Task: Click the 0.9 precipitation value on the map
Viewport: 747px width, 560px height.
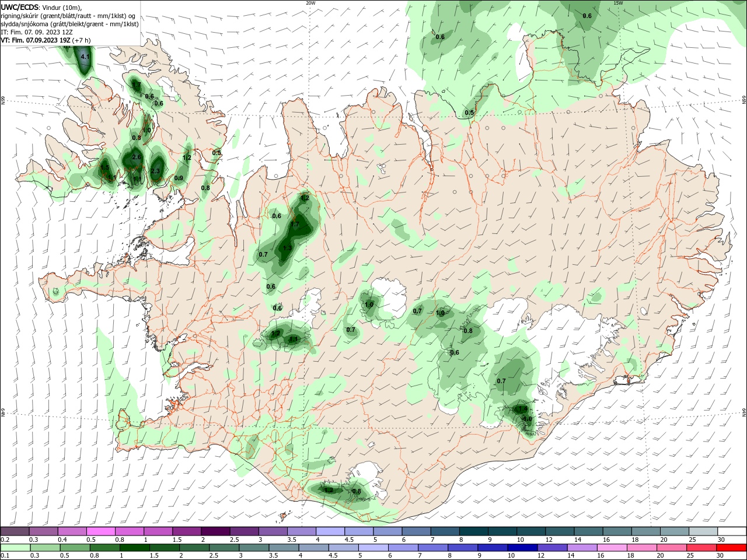Action: coord(179,178)
